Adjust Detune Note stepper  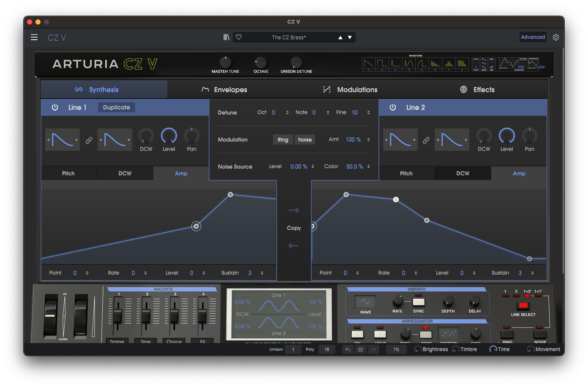(x=328, y=112)
